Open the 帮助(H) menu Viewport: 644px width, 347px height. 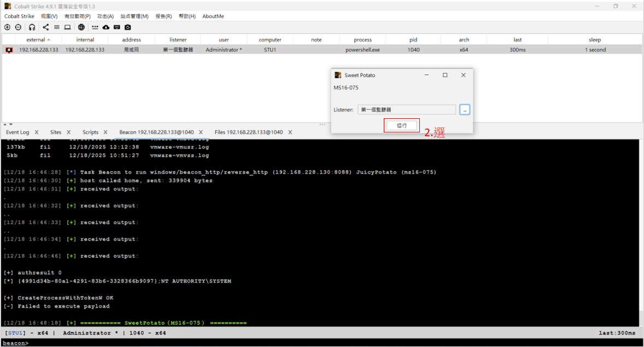pos(188,16)
